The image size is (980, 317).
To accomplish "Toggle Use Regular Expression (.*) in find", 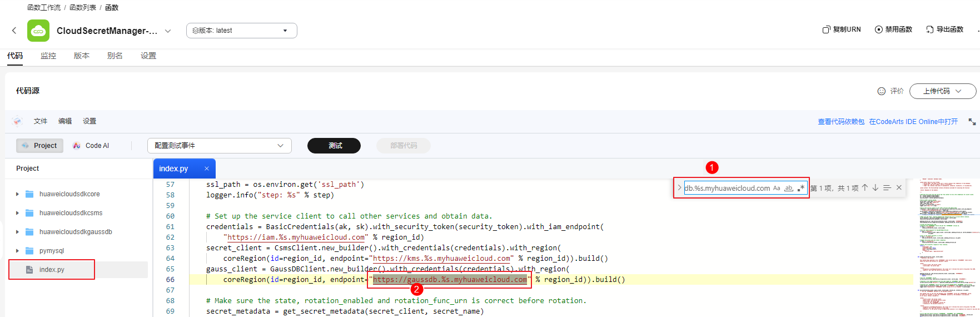I will pos(801,188).
